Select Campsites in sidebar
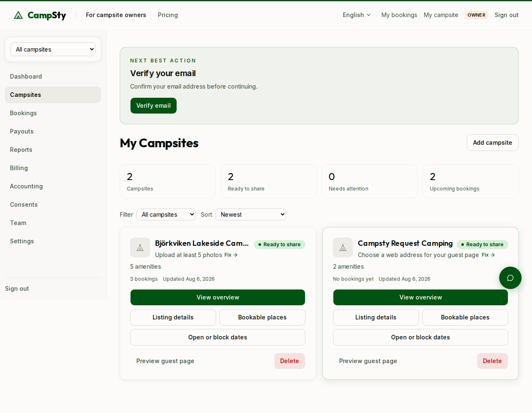Image resolution: width=532 pixels, height=413 pixels. coord(53,95)
